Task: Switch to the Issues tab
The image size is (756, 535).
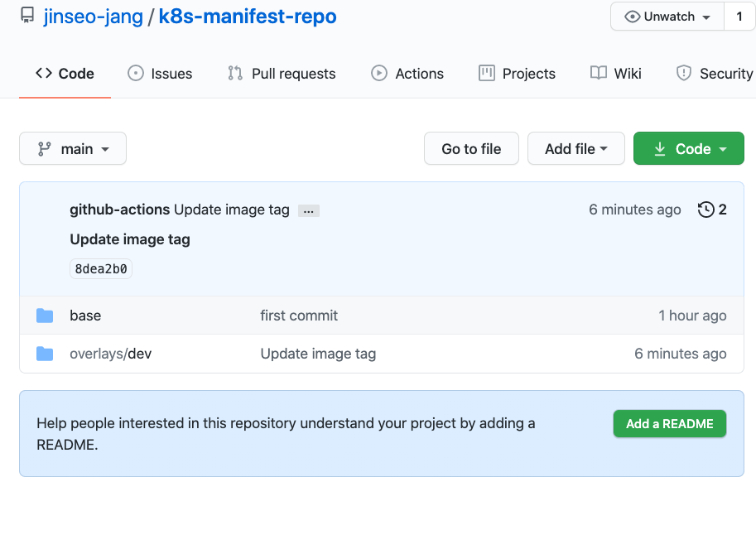Action: pos(160,74)
